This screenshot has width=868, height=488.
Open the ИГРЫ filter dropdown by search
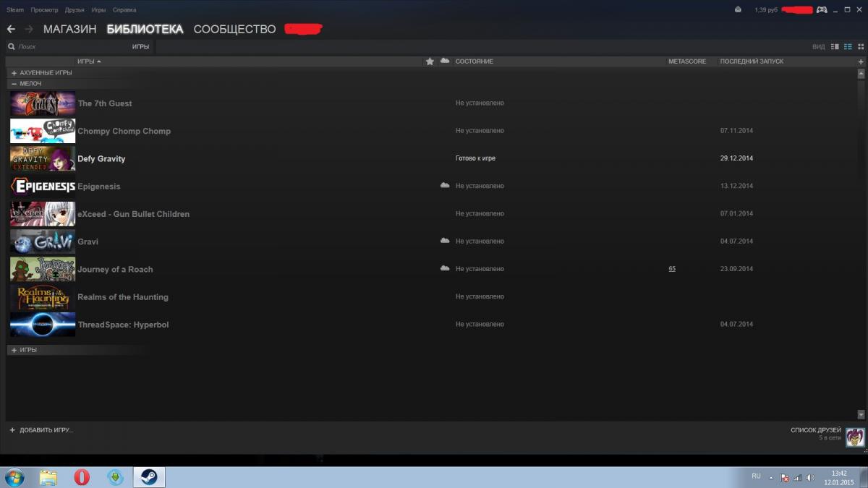pyautogui.click(x=140, y=46)
